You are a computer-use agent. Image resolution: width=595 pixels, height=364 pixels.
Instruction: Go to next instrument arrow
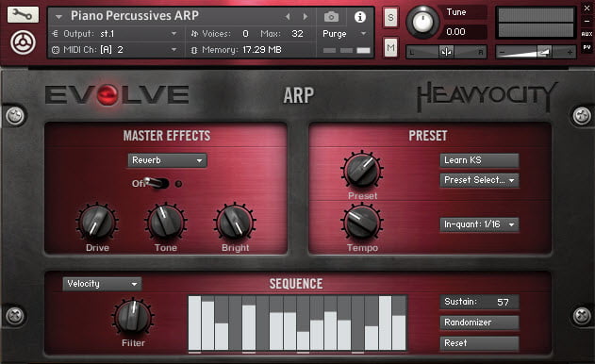(306, 16)
